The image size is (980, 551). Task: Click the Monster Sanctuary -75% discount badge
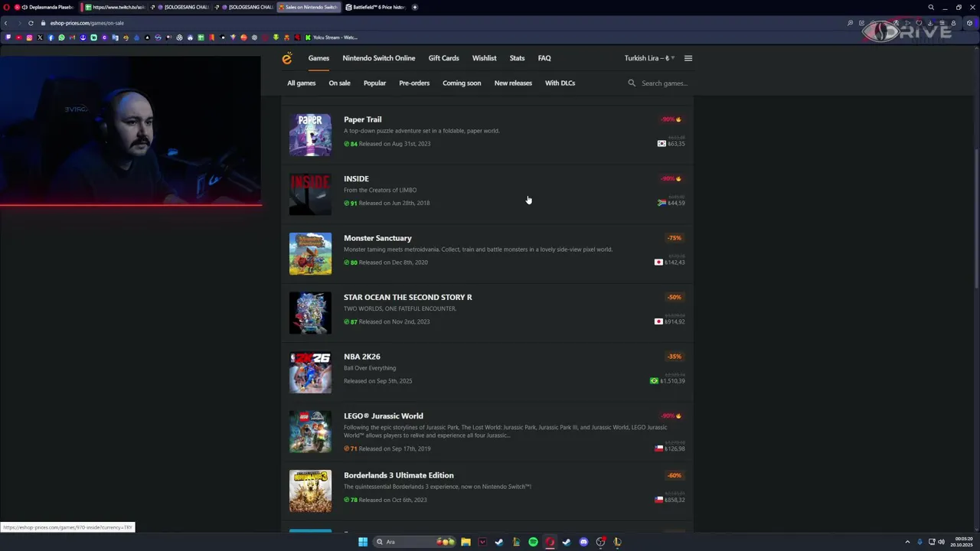pyautogui.click(x=674, y=238)
